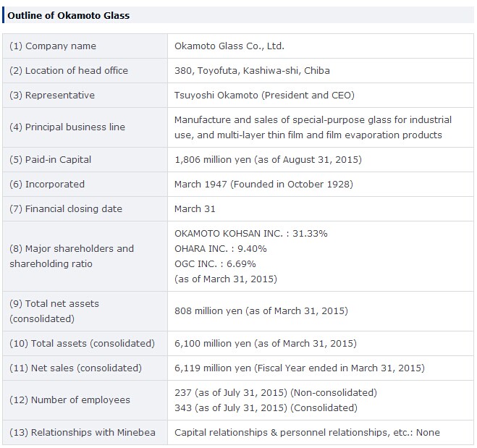Click the "Outline of Okamoto Glass" heading

coord(69,15)
